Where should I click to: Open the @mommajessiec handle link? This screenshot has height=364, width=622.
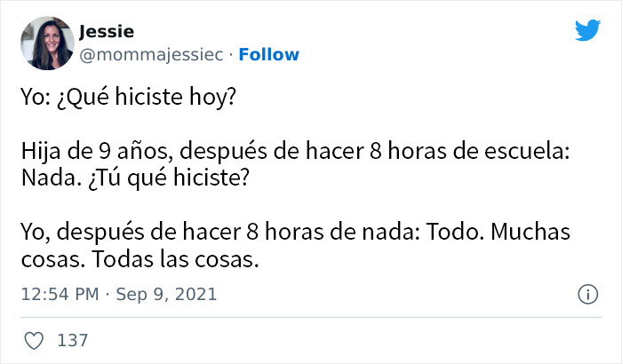(x=149, y=55)
